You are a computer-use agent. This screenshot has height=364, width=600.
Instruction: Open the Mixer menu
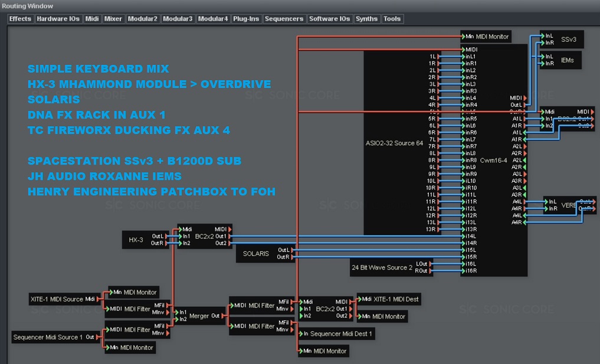point(113,19)
